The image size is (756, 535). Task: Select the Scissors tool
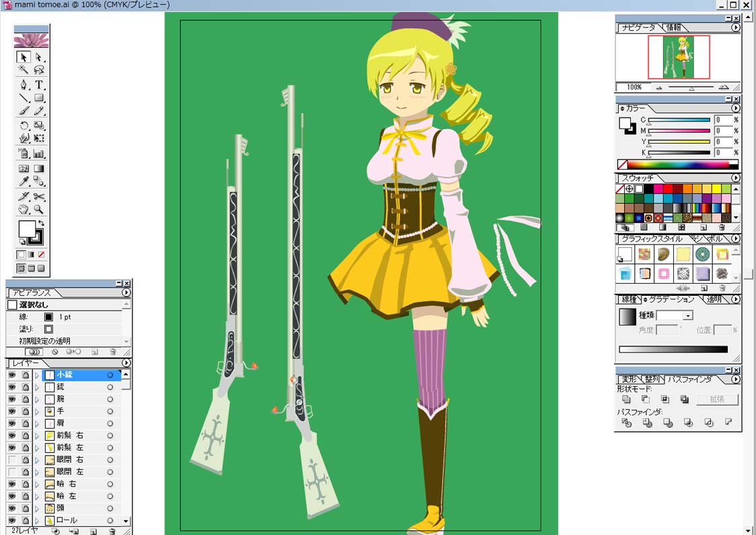(x=39, y=196)
